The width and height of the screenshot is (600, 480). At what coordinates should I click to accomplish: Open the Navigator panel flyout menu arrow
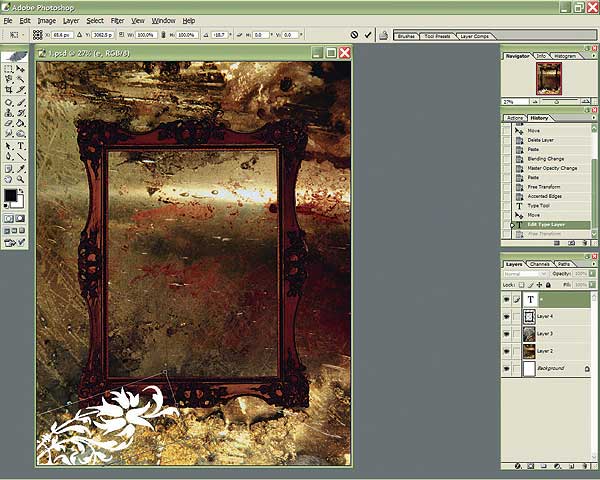point(593,56)
